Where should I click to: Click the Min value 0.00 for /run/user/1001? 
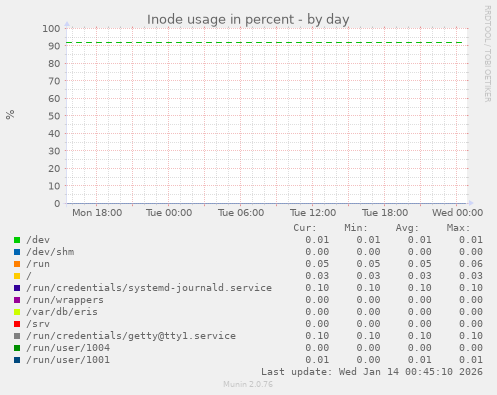(368, 360)
